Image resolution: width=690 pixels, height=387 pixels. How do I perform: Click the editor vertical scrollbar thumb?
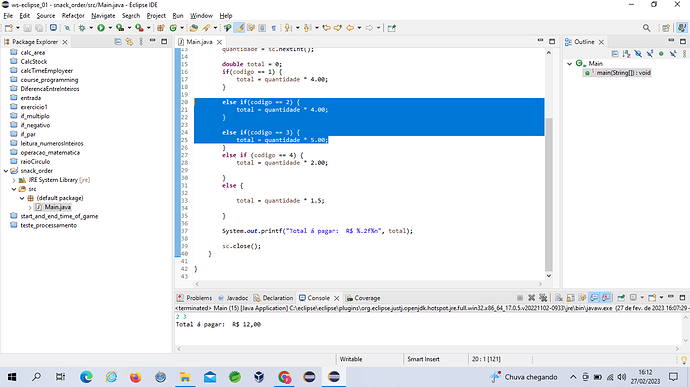click(x=549, y=195)
